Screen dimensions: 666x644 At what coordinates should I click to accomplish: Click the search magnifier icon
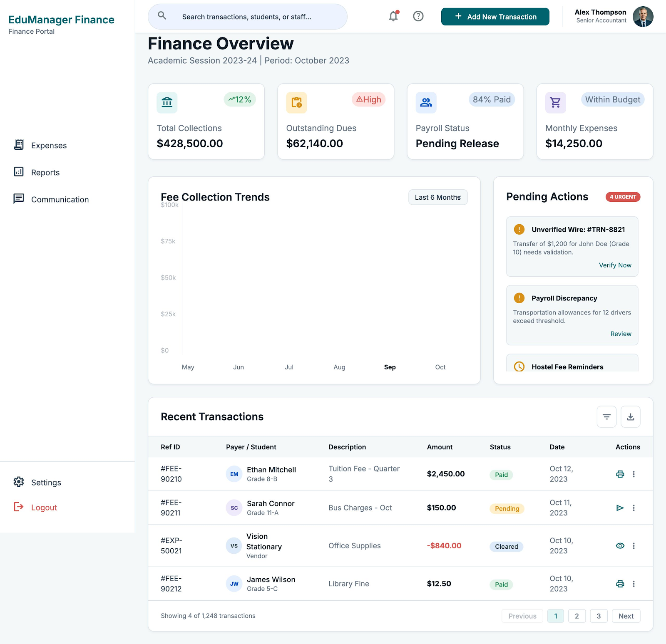pyautogui.click(x=162, y=16)
